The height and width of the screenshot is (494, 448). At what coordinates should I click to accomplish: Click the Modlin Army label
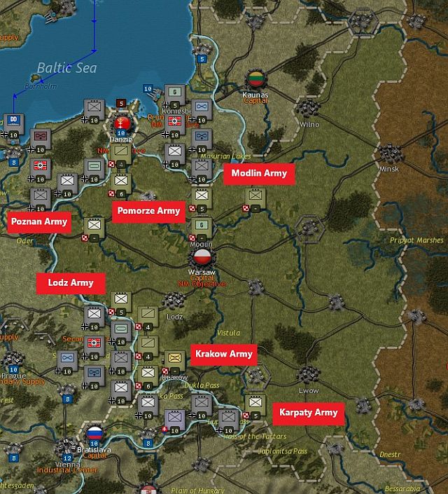coord(259,173)
